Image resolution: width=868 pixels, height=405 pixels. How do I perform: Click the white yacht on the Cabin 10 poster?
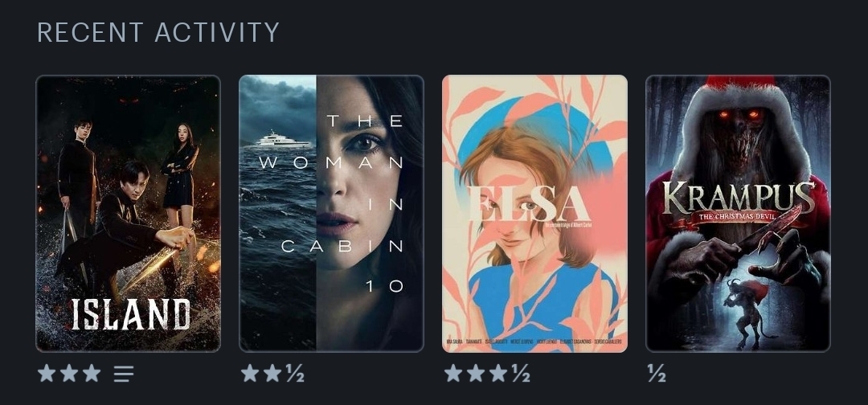pos(282,140)
